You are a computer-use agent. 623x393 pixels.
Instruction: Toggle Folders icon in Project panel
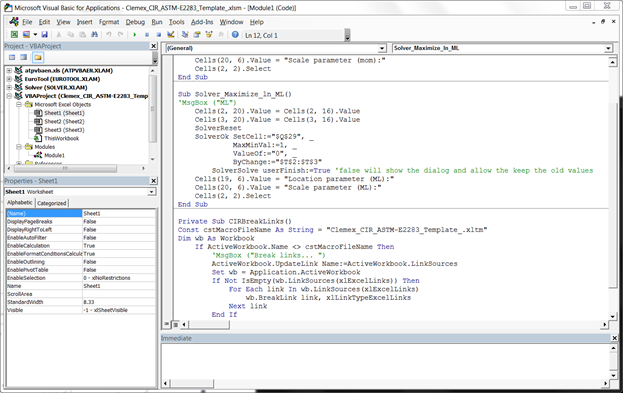[x=38, y=58]
